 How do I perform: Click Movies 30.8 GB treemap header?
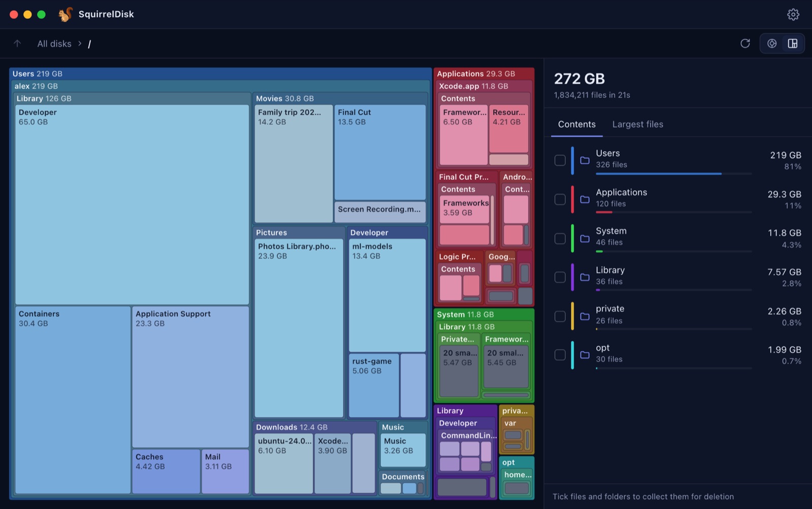coord(340,98)
